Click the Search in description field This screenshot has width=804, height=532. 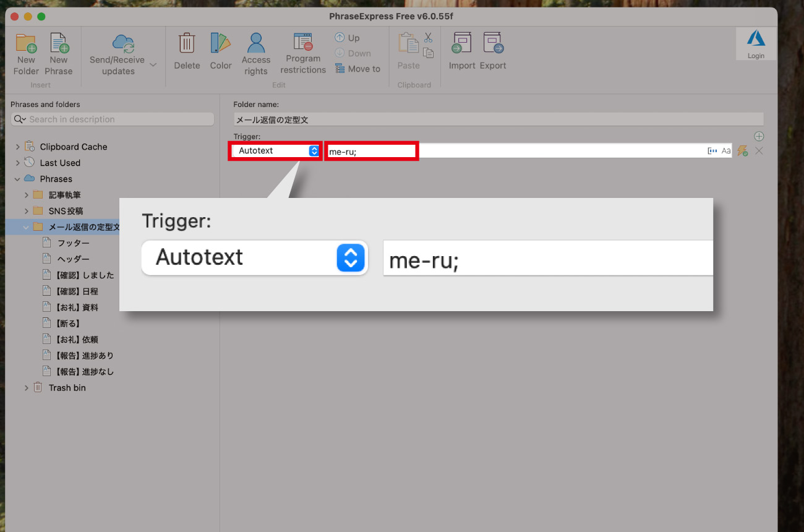point(113,119)
